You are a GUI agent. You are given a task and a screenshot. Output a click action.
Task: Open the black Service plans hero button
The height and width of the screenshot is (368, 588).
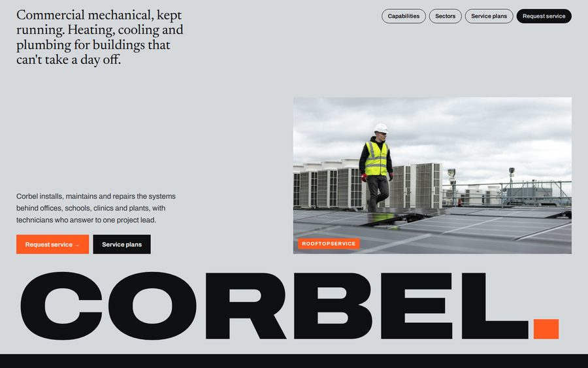(x=122, y=244)
